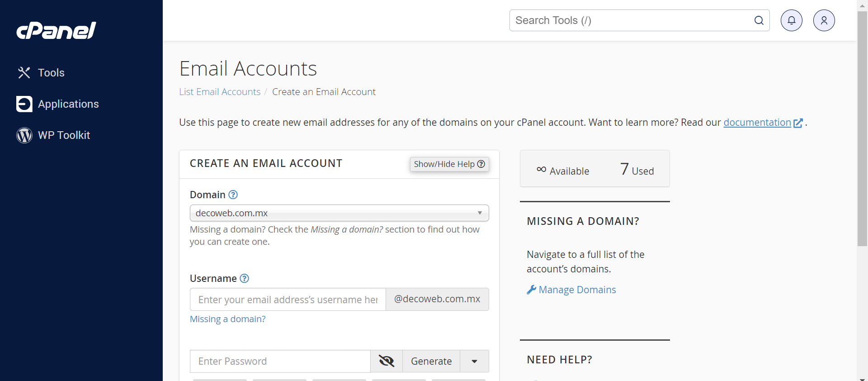
Task: Go to List Email Accounts breadcrumb
Action: point(220,92)
